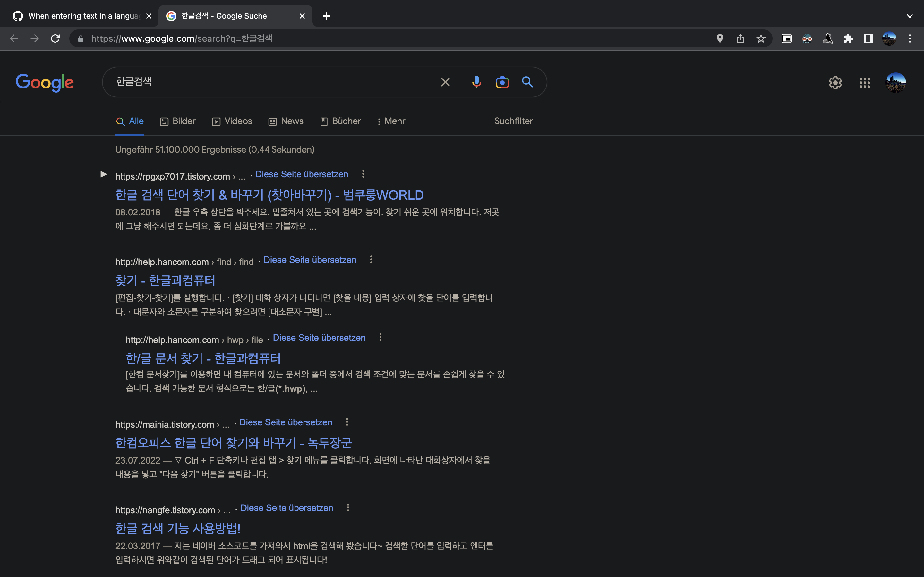Open options for rpgxp7017.tistory.com result
The height and width of the screenshot is (577, 924).
pos(363,174)
